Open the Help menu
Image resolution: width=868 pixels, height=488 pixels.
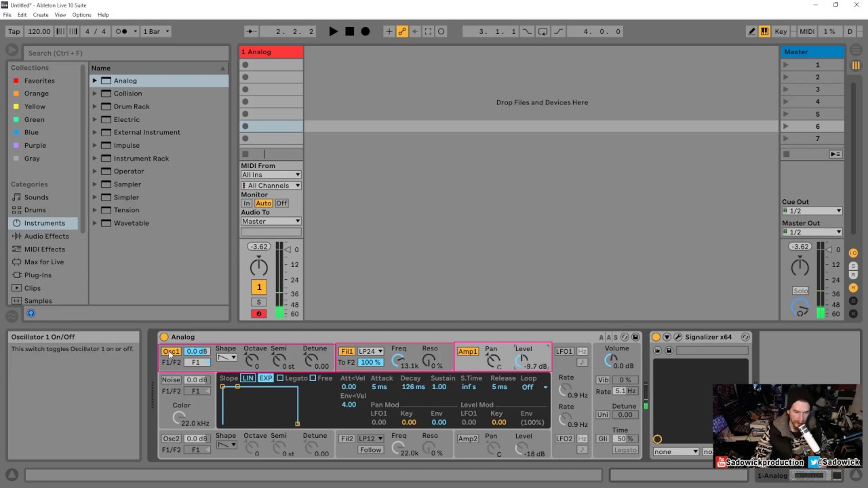[x=103, y=15]
